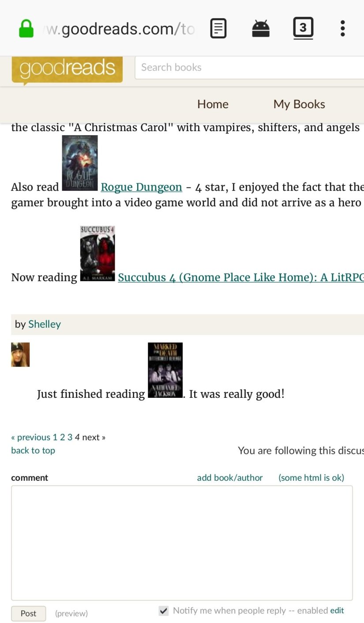Viewport: 364px width, 623px height.
Task: Open the Rogue Dungeon book cover
Action: (x=80, y=163)
